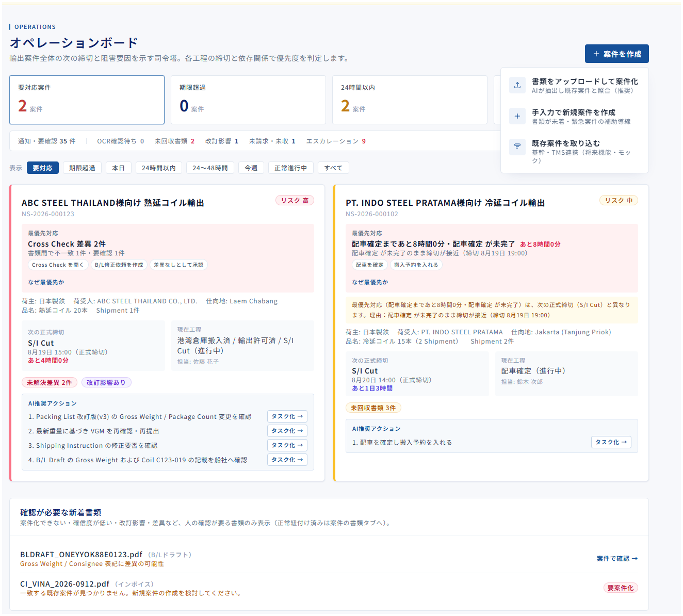Viewport: 683px width, 616px height.
Task: Click the 未解決差異 2件 tag
Action: tap(50, 382)
